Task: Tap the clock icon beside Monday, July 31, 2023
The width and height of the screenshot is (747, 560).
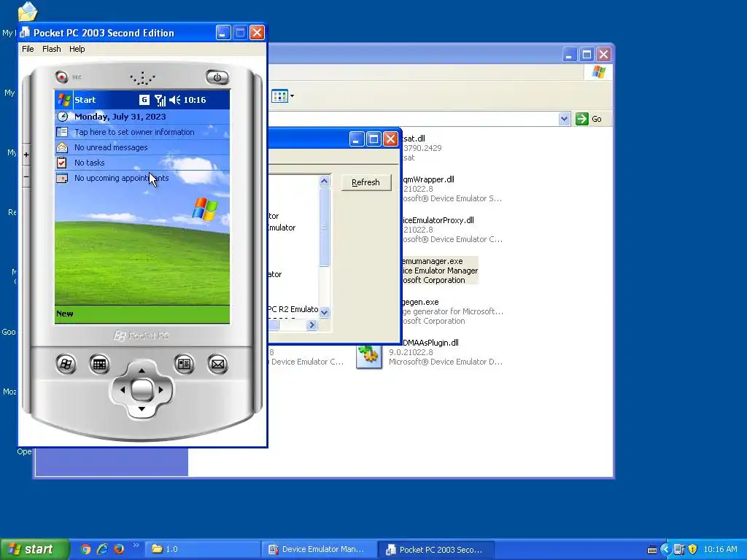Action: tap(63, 116)
